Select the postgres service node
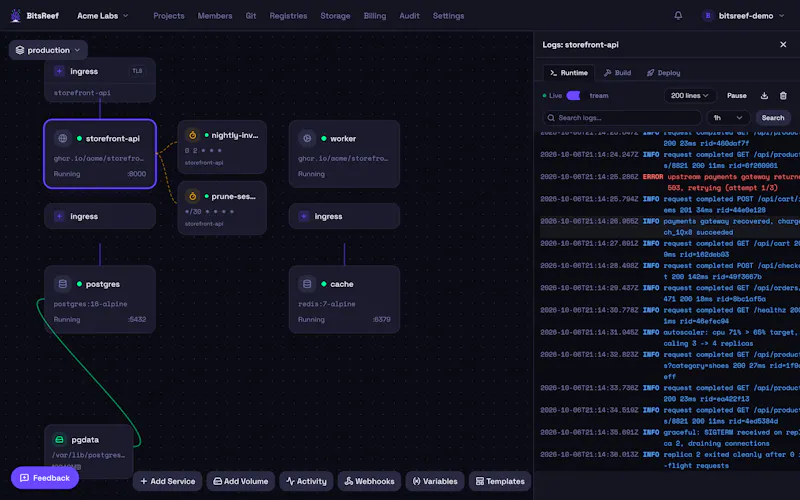 pyautogui.click(x=100, y=299)
